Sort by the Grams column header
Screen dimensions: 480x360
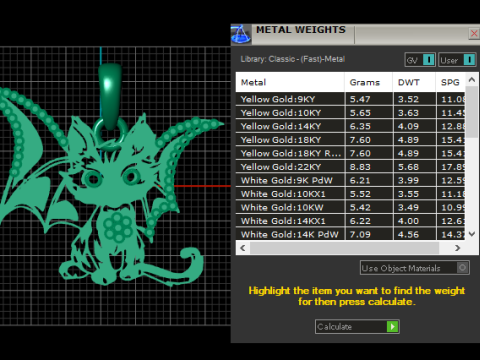coord(368,82)
